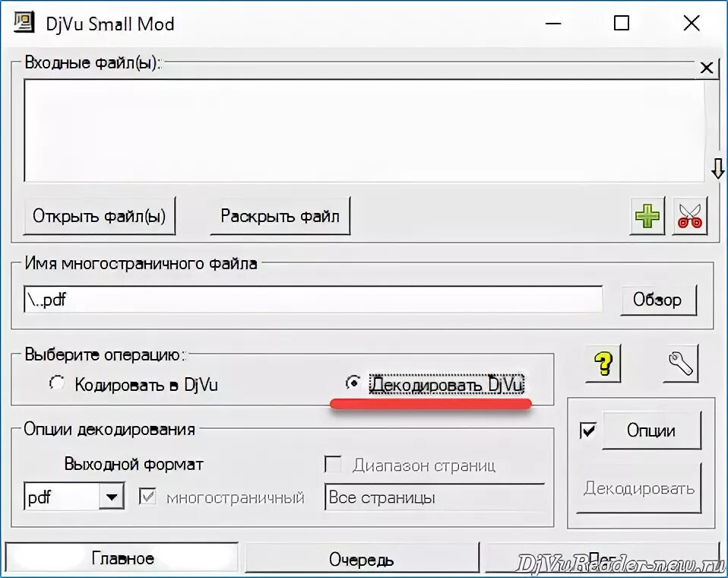Open help via the yellow question mark icon

(x=603, y=364)
